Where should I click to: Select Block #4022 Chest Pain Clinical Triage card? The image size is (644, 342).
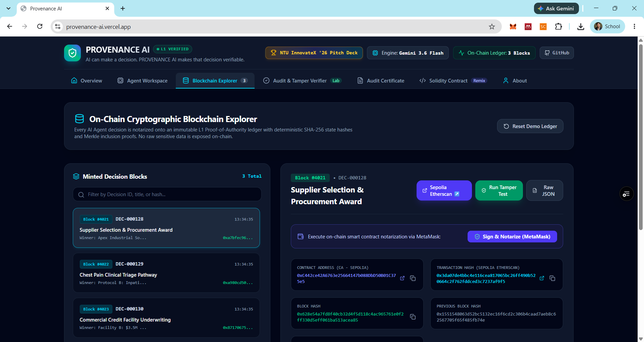[x=166, y=273]
